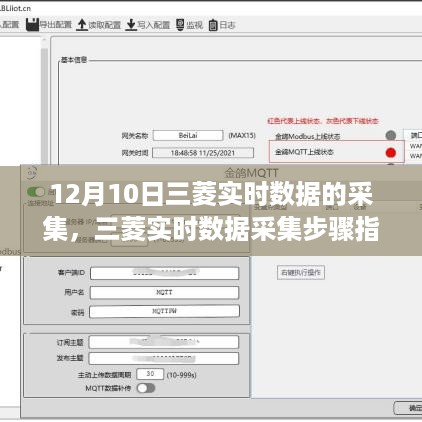Toggle the MQTT数据补传 switch
This screenshot has height=422, width=422.
pyautogui.click(x=146, y=388)
